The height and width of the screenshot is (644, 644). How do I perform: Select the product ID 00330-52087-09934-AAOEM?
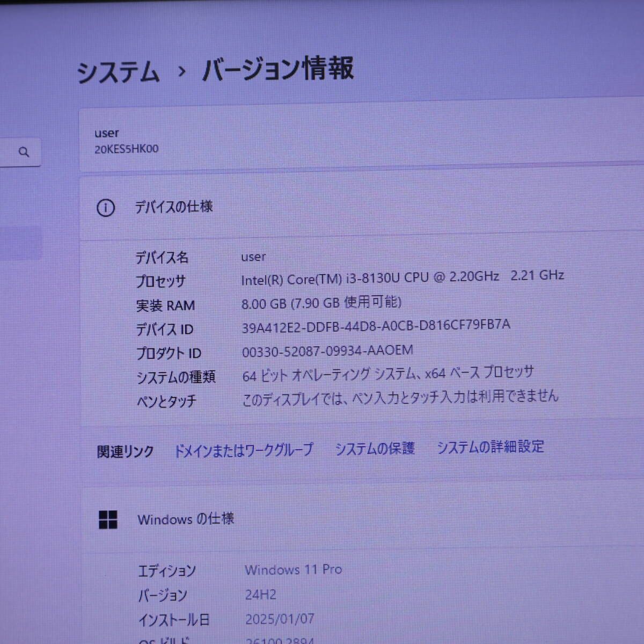click(x=327, y=351)
